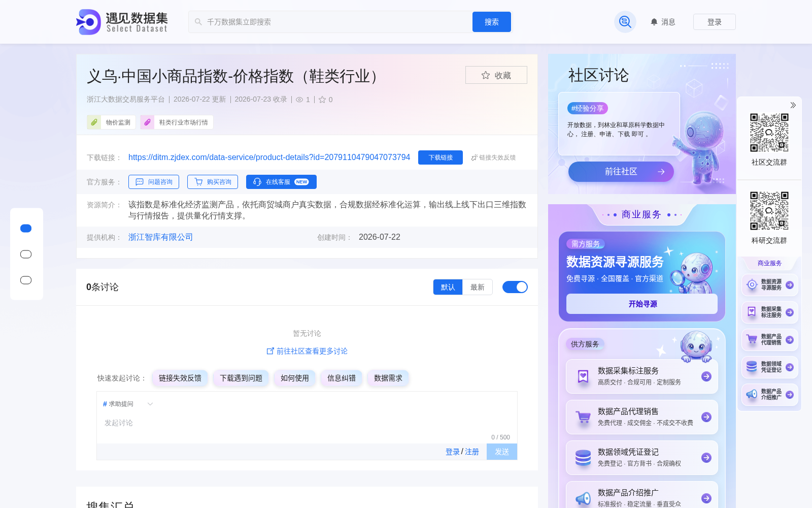
Task: Click the 数据产品介绍推广 megaphone icon
Action: point(583,498)
